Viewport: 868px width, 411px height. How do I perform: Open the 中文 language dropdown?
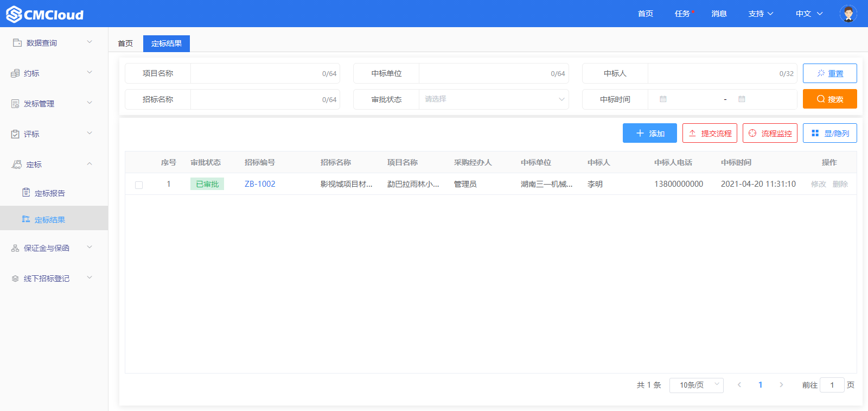click(x=809, y=14)
